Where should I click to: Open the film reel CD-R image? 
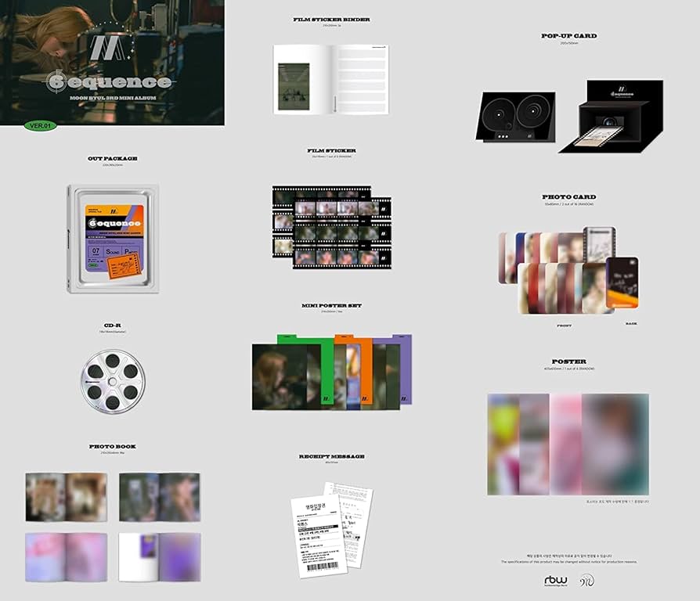113,381
